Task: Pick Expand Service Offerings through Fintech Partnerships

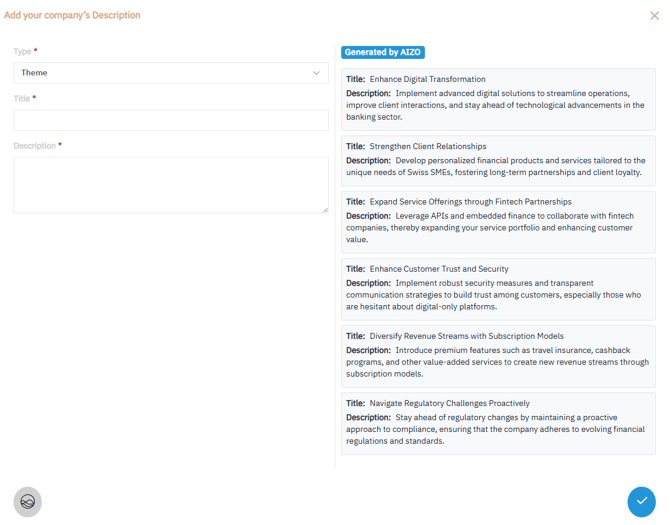Action: tap(498, 221)
